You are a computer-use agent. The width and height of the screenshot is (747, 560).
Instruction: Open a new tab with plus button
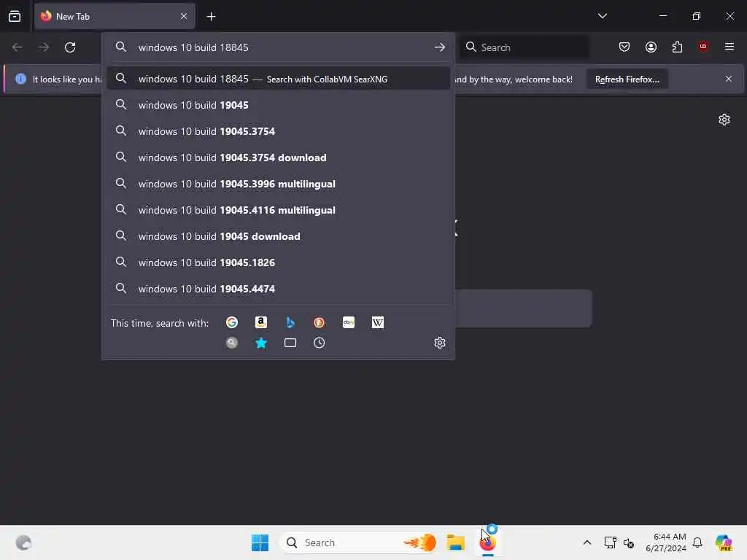pos(211,17)
